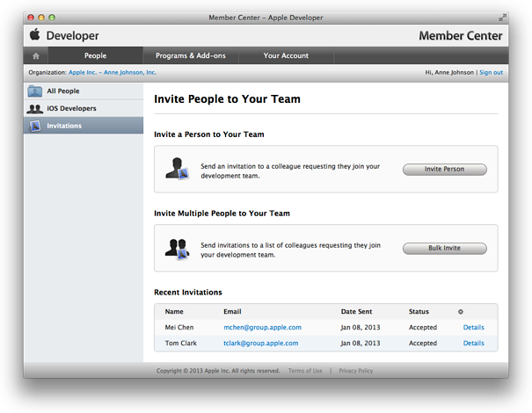The width and height of the screenshot is (532, 413).
Task: Select the Mei Chen name cell
Action: coord(179,328)
